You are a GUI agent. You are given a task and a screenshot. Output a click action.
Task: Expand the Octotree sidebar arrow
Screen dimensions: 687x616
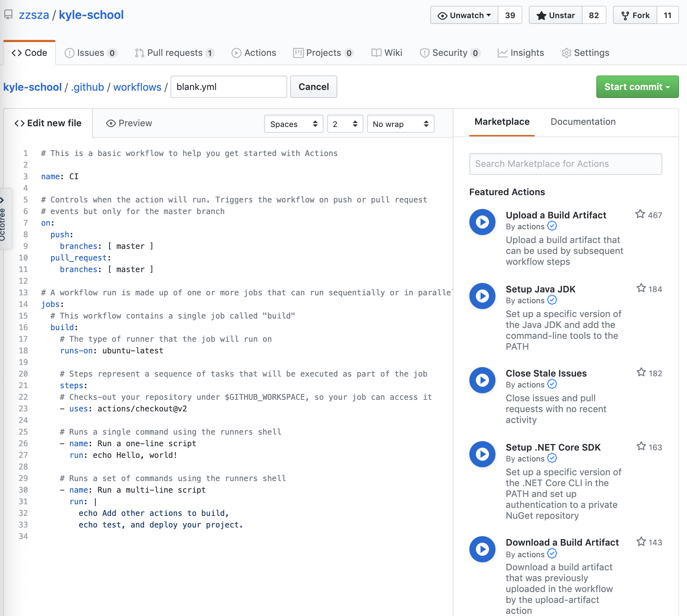pyautogui.click(x=2, y=200)
